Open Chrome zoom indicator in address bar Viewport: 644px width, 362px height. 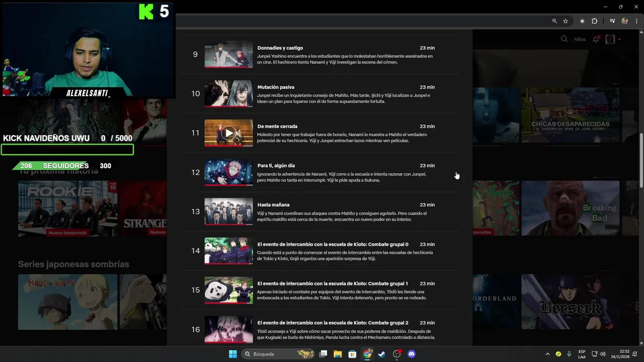(x=554, y=21)
